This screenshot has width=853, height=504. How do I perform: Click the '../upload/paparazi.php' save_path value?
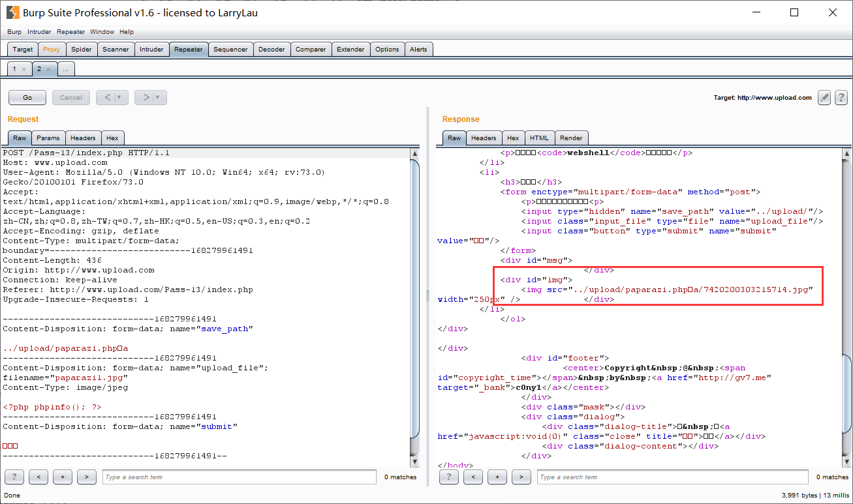pos(65,348)
